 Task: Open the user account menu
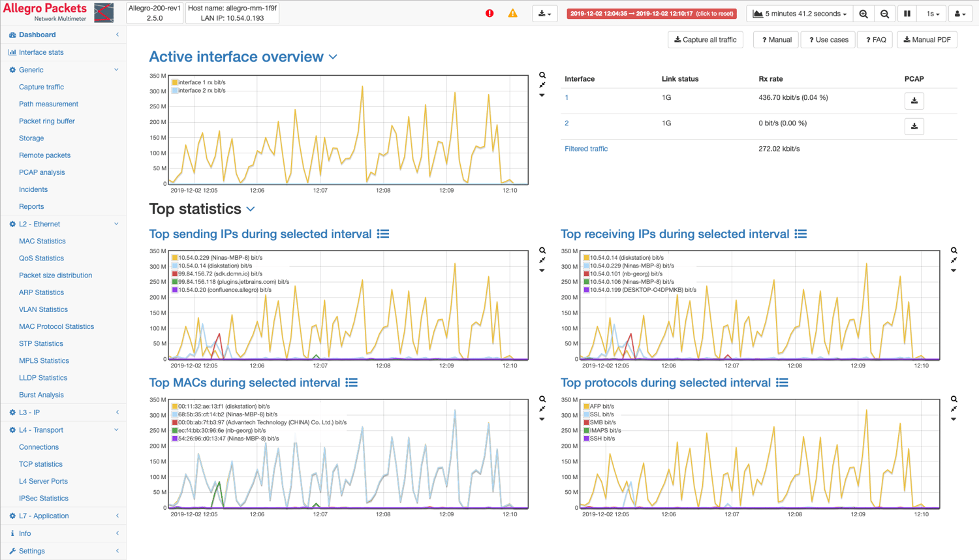click(x=959, y=12)
